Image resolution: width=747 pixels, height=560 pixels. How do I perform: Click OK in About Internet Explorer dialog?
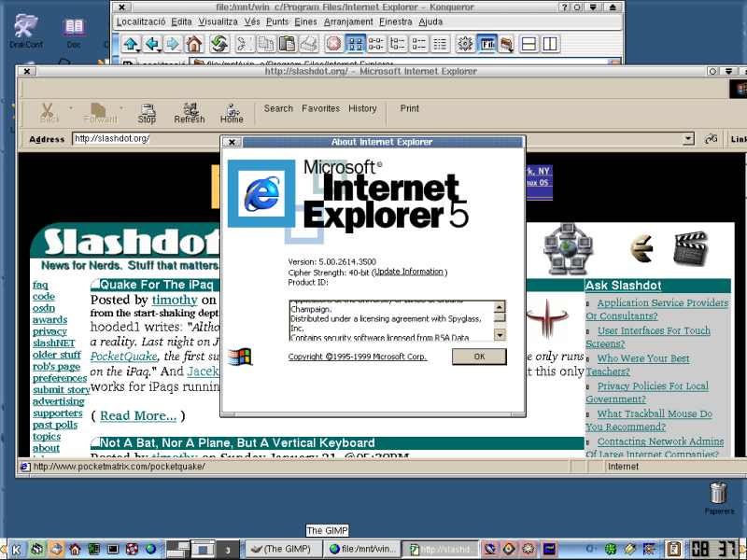(479, 357)
